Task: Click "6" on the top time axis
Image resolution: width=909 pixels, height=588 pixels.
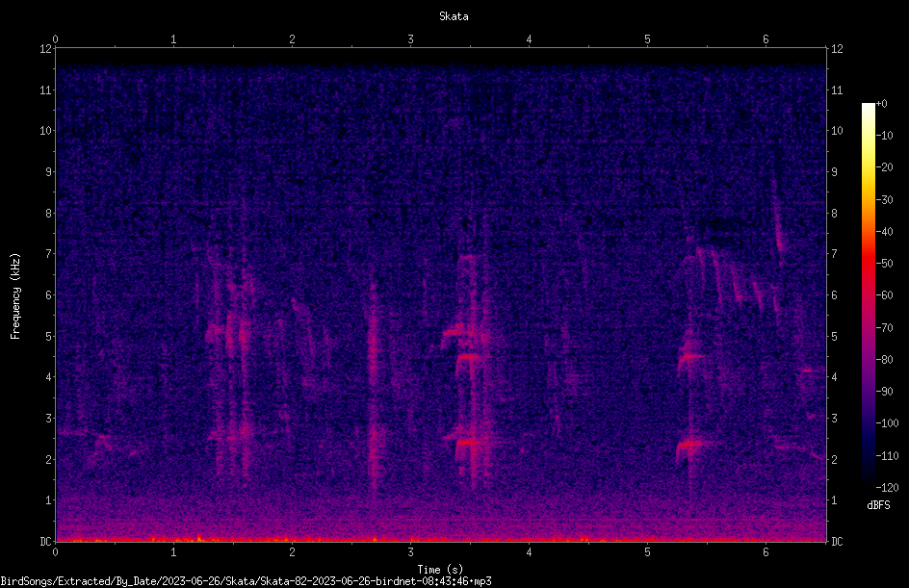Action: point(766,39)
